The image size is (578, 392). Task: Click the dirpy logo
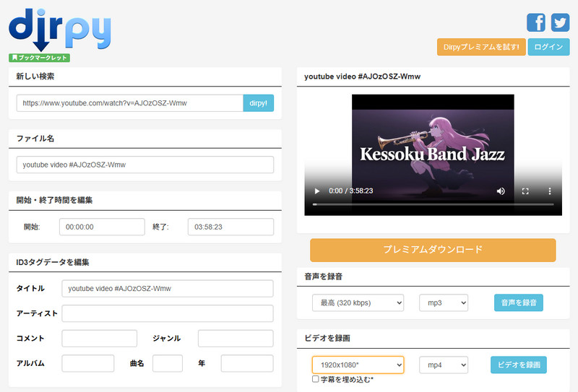pyautogui.click(x=60, y=30)
